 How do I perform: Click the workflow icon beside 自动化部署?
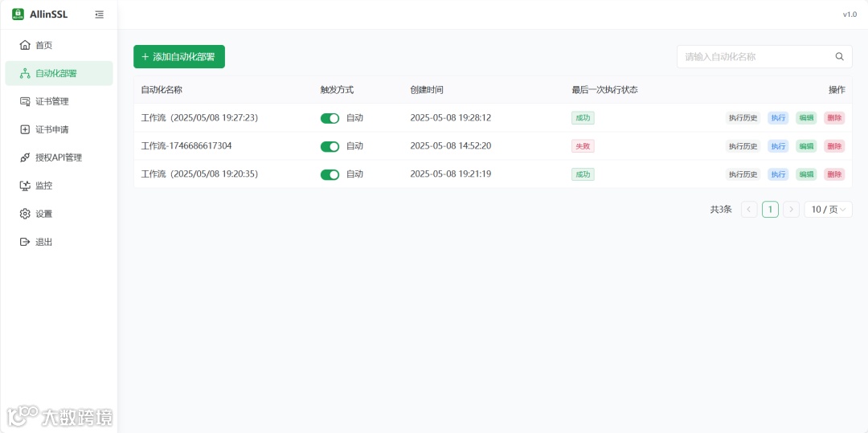tap(24, 74)
